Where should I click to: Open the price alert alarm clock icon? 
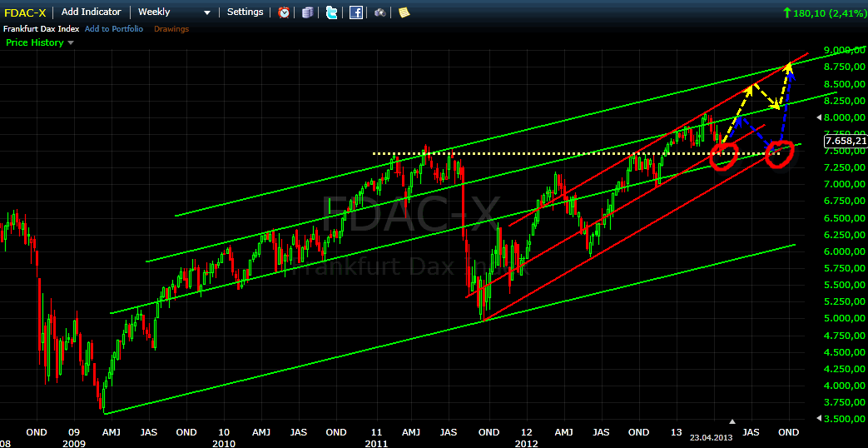point(284,12)
